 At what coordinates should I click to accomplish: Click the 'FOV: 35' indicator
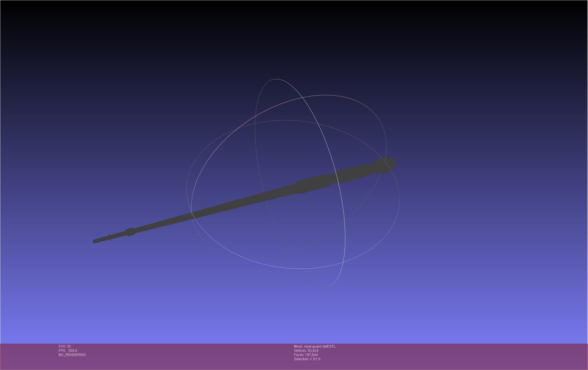click(x=65, y=346)
